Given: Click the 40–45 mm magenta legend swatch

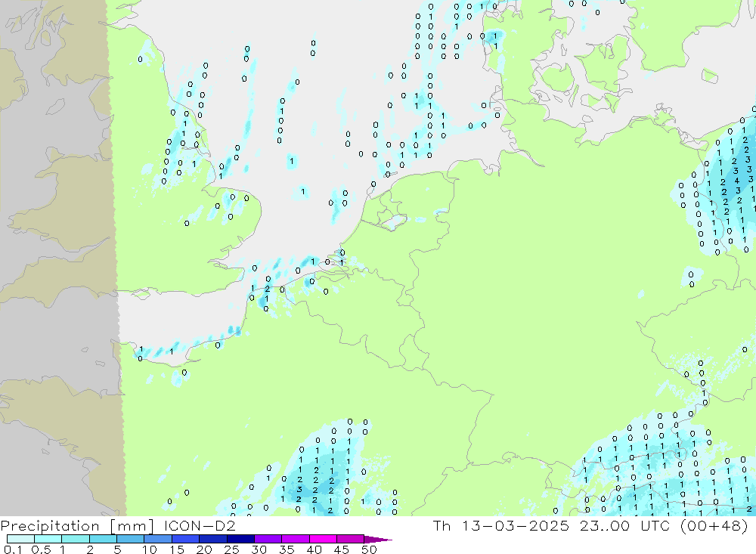Looking at the screenshot, I should 323,539.
